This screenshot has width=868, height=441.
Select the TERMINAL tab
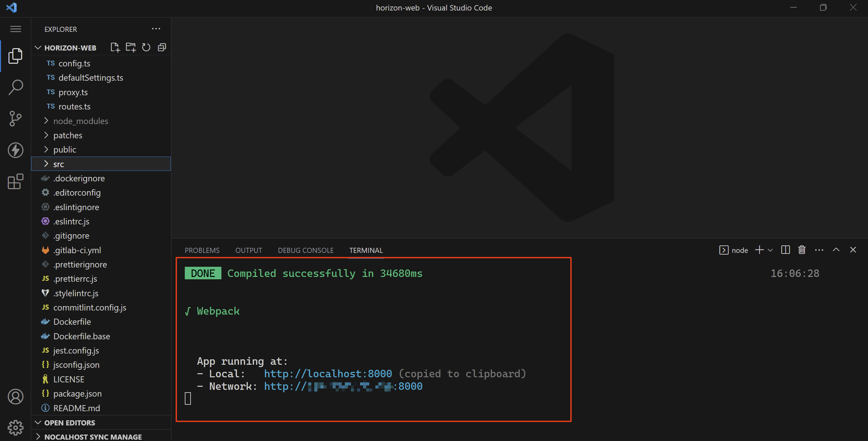366,250
